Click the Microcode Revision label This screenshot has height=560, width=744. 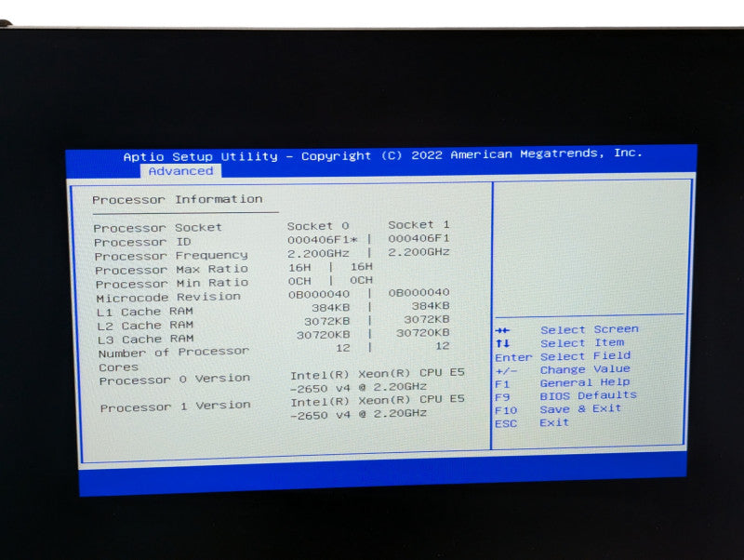click(x=168, y=298)
